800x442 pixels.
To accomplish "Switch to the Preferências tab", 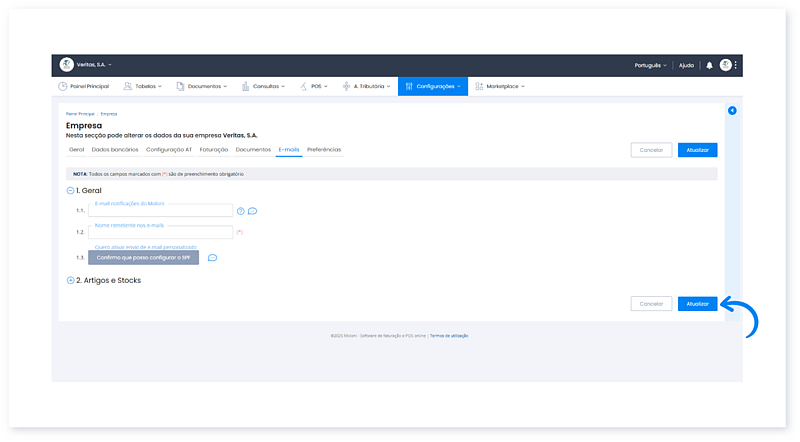I will coord(324,150).
